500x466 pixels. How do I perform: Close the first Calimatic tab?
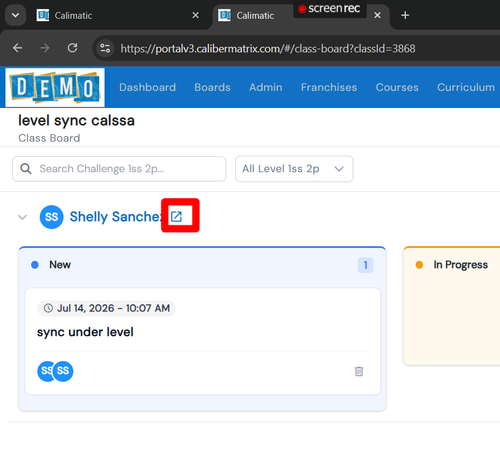pyautogui.click(x=196, y=15)
